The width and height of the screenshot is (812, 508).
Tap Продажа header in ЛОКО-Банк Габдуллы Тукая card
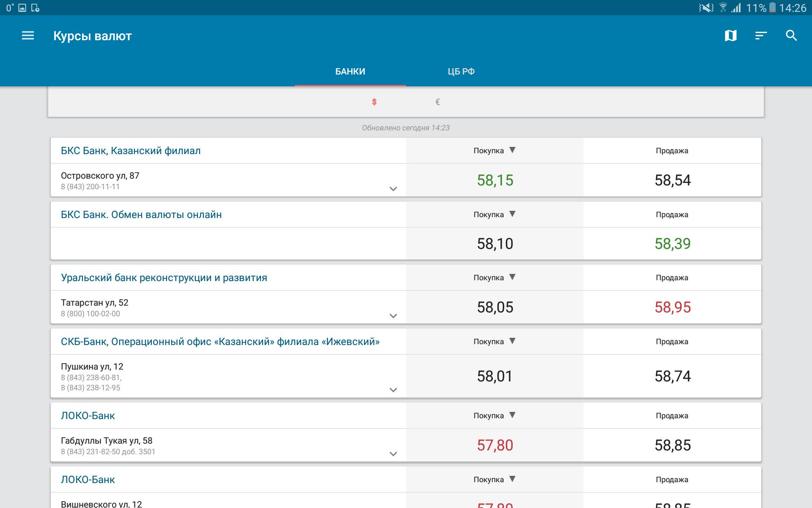click(x=672, y=416)
